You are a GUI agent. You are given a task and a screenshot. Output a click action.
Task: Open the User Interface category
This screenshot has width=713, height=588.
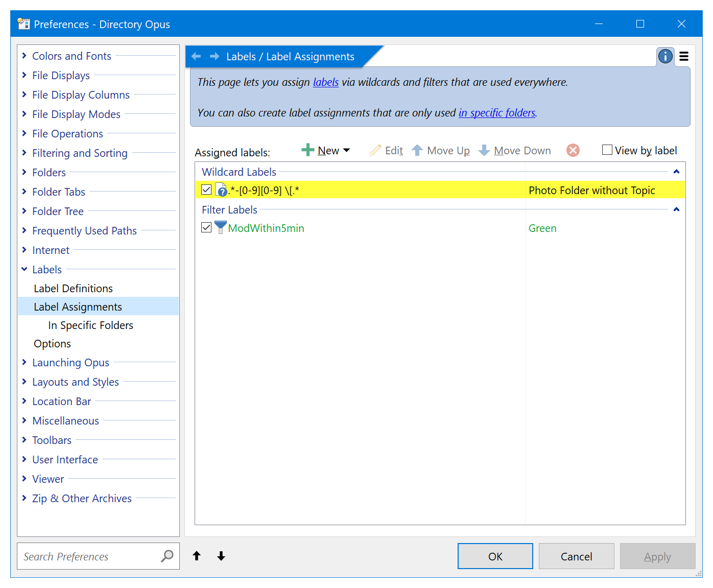65,459
